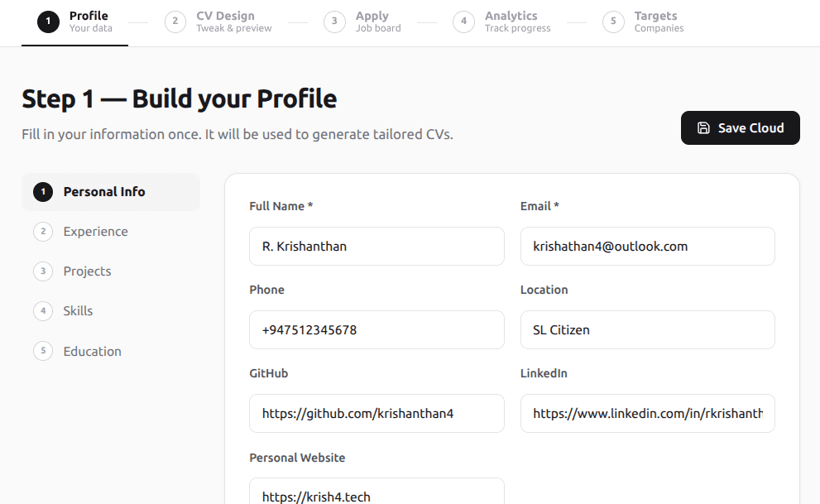The width and height of the screenshot is (820, 504).
Task: Click the Full Name input field
Action: coord(376,247)
